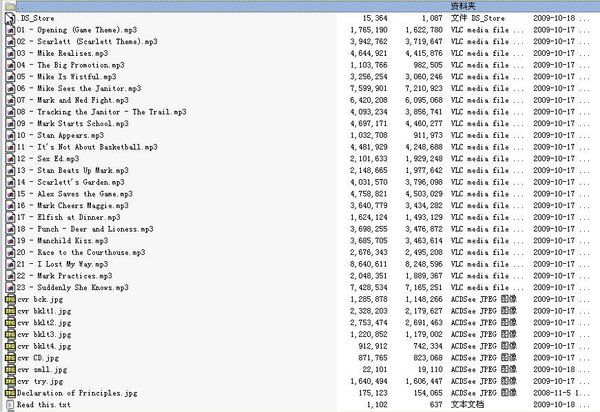Click the icon of 04 - The Big Promotion.mp3
600x412 pixels.
pos(10,65)
